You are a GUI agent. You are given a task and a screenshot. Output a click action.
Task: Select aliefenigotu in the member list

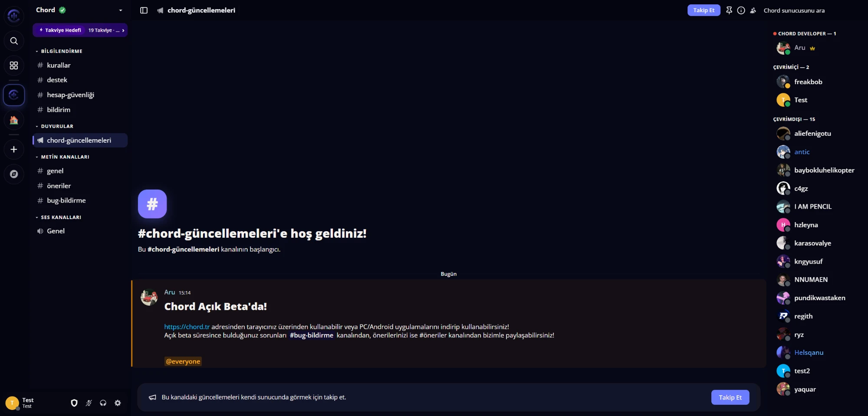pyautogui.click(x=816, y=134)
